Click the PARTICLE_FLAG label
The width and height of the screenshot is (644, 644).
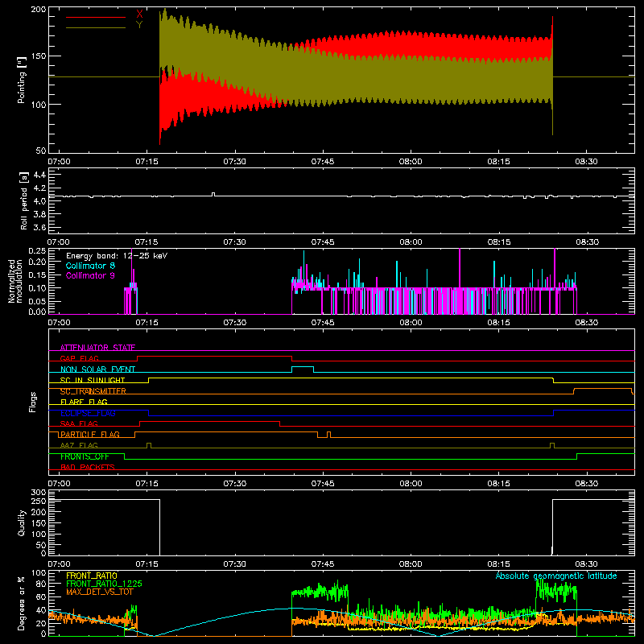point(90,434)
